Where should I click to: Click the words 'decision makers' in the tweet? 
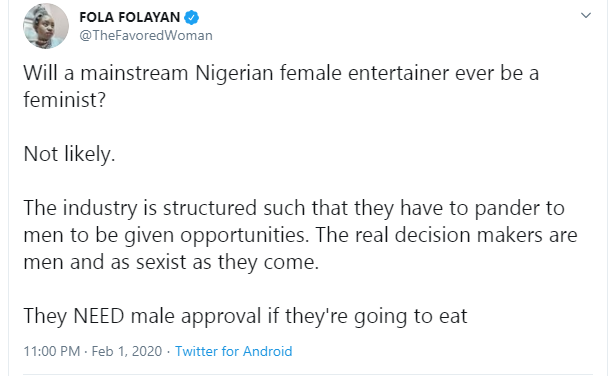point(468,235)
